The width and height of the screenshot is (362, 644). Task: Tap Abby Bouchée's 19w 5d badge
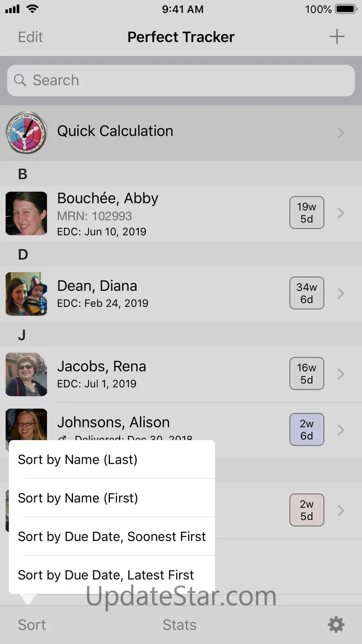306,213
